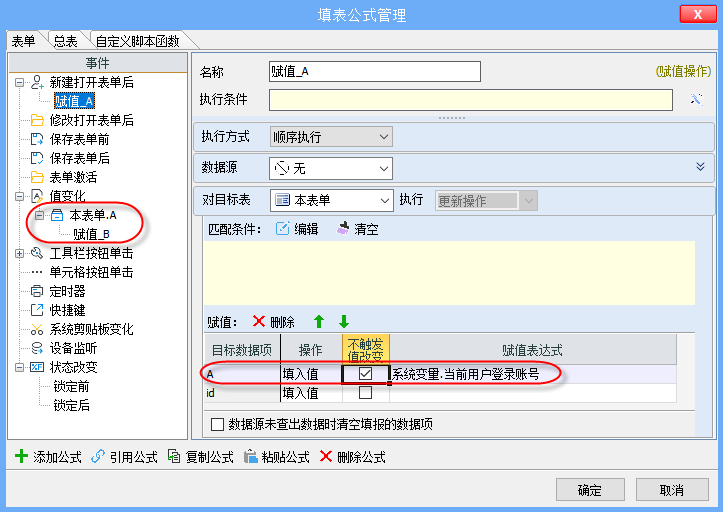Collapse the 新建打开表单后 tree node
723x512 pixels.
point(19,83)
